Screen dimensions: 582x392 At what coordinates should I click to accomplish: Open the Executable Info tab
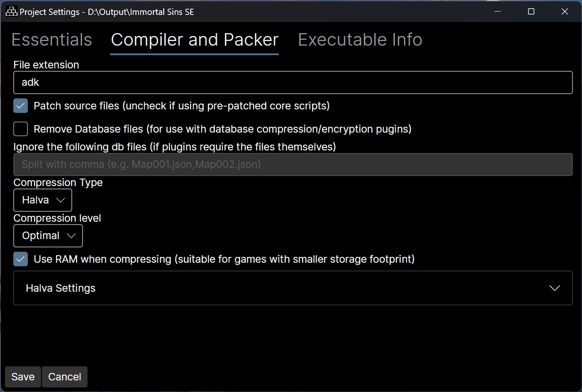360,40
